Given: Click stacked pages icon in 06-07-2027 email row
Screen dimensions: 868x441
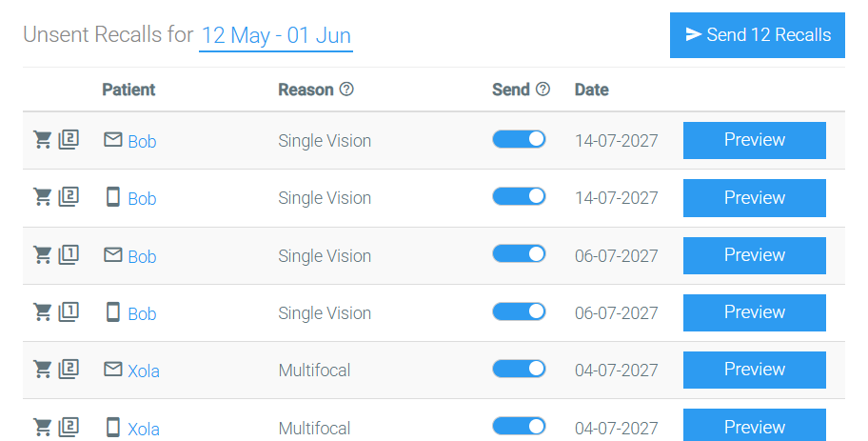Looking at the screenshot, I should pos(69,255).
